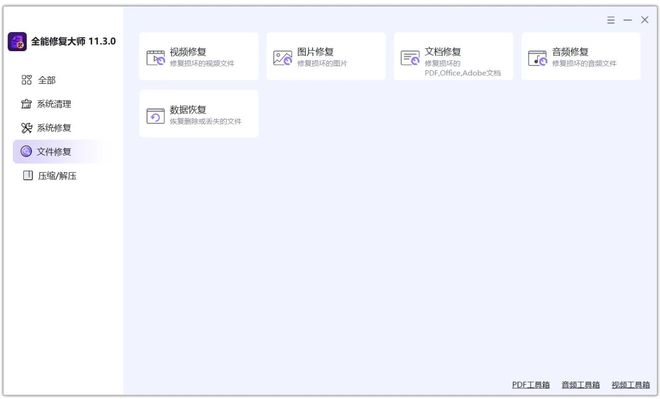
Task: Open the 文档修复 tool title
Action: [x=443, y=52]
